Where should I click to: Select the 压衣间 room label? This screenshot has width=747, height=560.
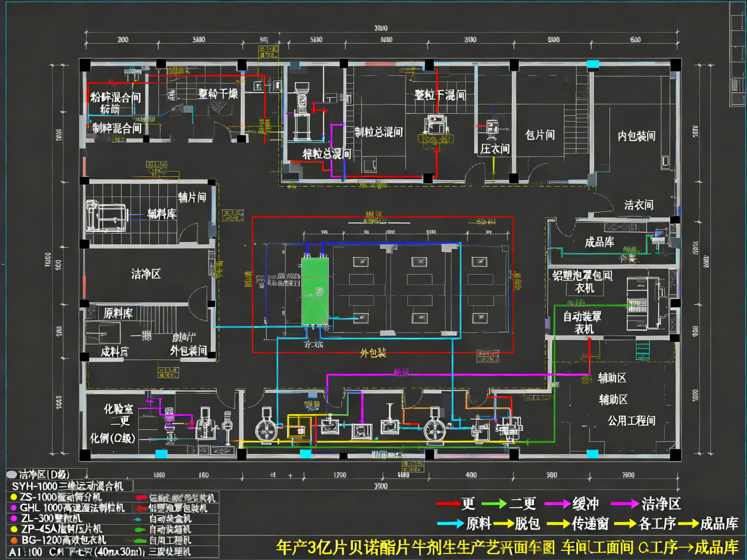495,149
